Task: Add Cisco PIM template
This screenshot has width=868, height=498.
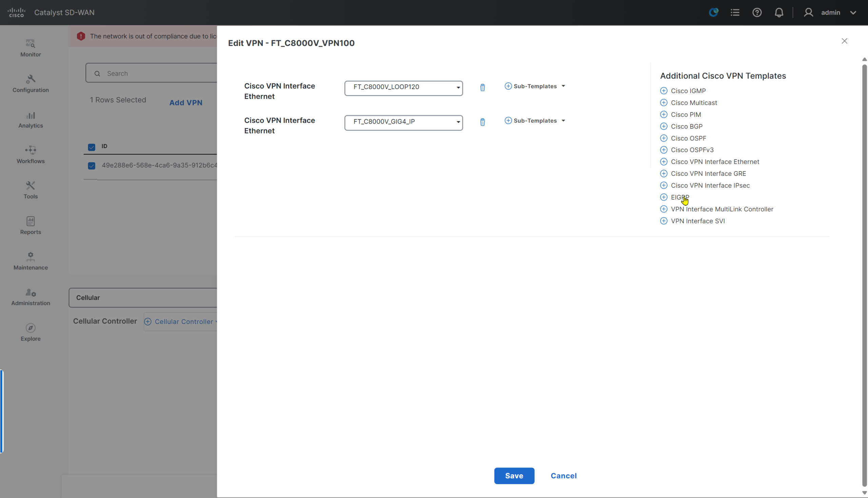Action: click(x=680, y=115)
